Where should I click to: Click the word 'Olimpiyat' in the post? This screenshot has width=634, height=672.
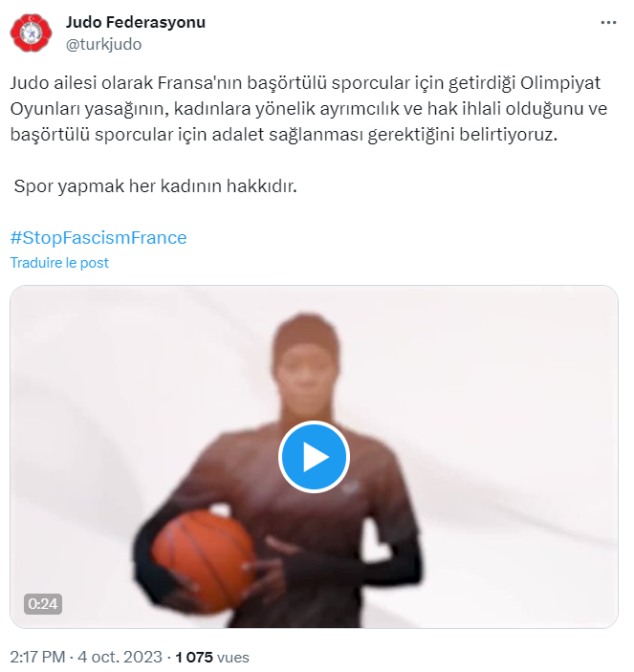560,83
